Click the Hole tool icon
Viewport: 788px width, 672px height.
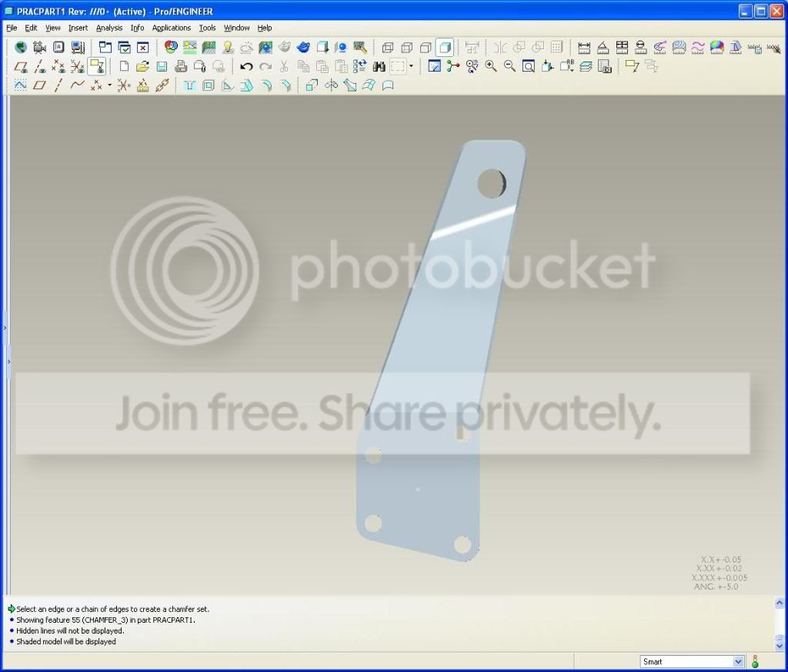pos(189,85)
